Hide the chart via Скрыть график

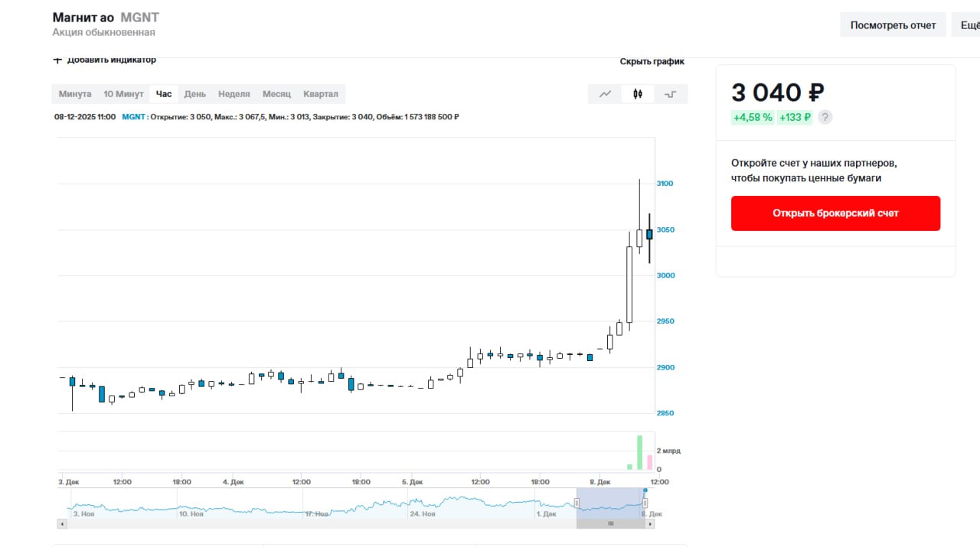click(x=652, y=61)
